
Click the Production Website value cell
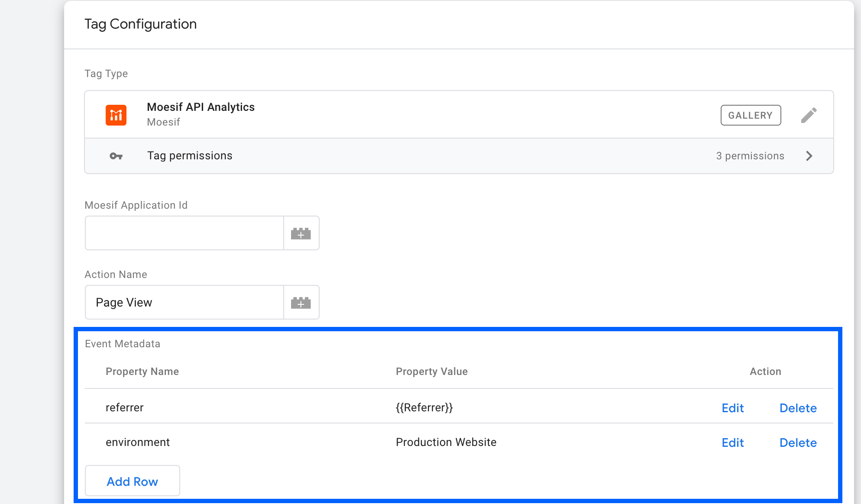pos(446,442)
